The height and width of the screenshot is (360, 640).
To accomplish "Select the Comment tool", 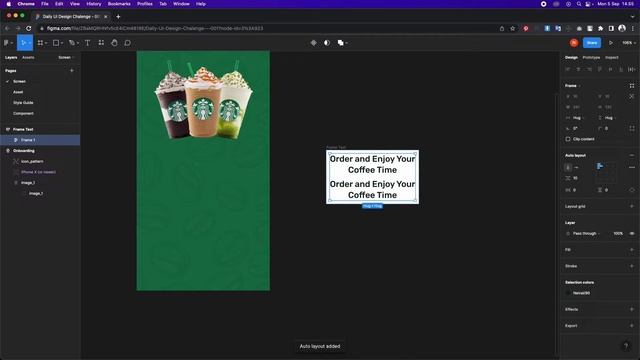I will 127,43.
